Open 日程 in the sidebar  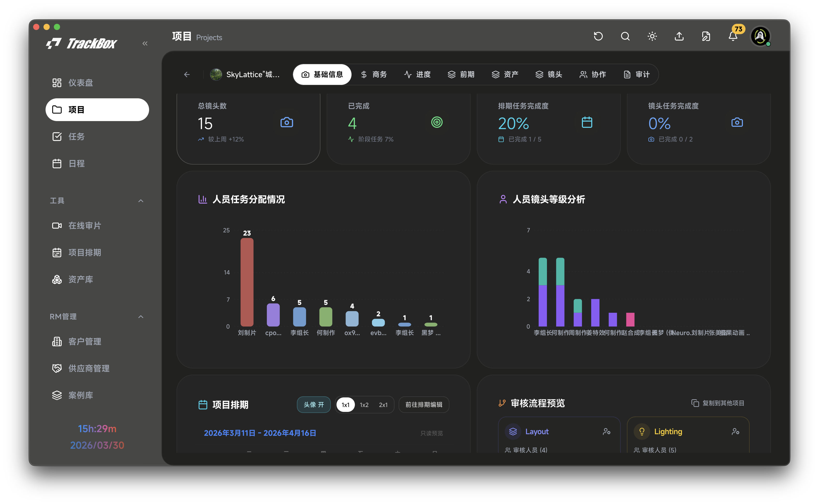click(97, 164)
